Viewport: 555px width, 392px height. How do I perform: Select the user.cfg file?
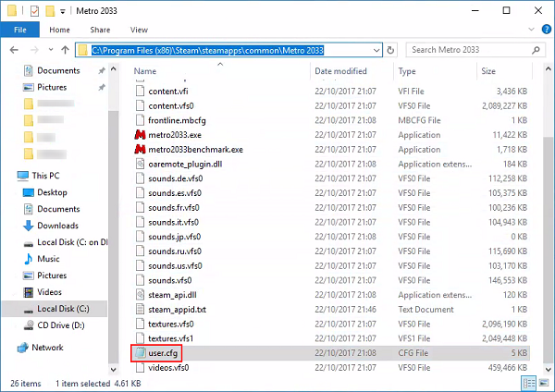point(163,352)
